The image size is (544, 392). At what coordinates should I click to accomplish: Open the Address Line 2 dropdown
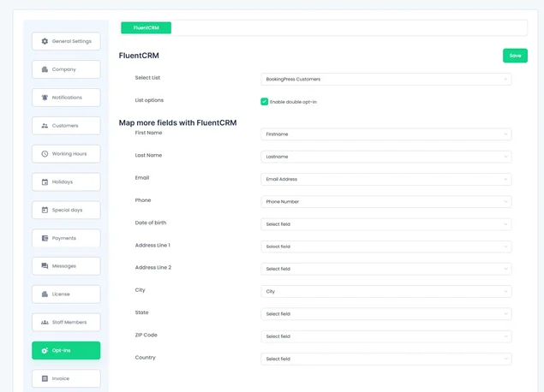[x=386, y=269]
